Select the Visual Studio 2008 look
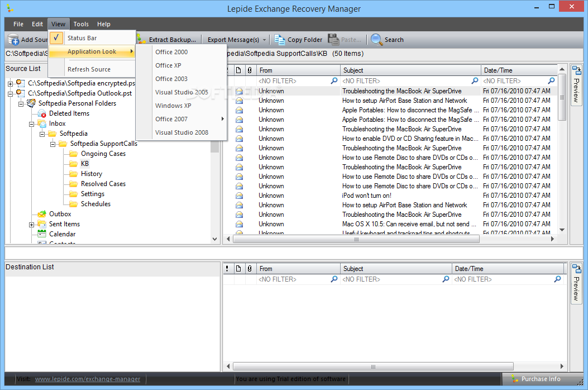Screen dimensions: 588x390 [x=181, y=132]
